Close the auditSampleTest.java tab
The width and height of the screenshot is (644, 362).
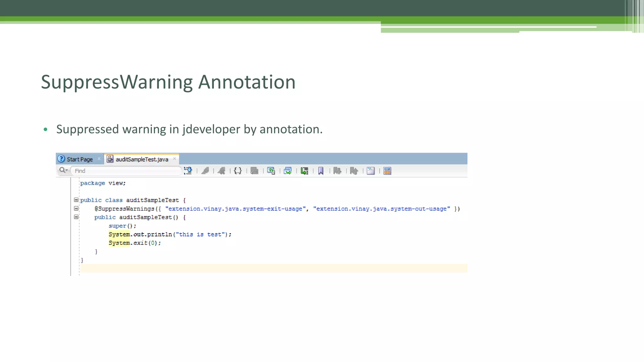[x=175, y=159]
